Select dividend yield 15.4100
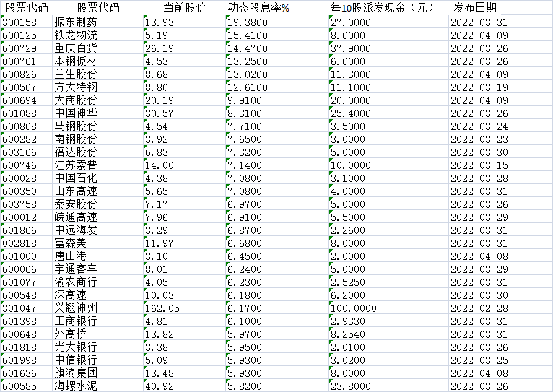553x392 pixels. click(247, 35)
